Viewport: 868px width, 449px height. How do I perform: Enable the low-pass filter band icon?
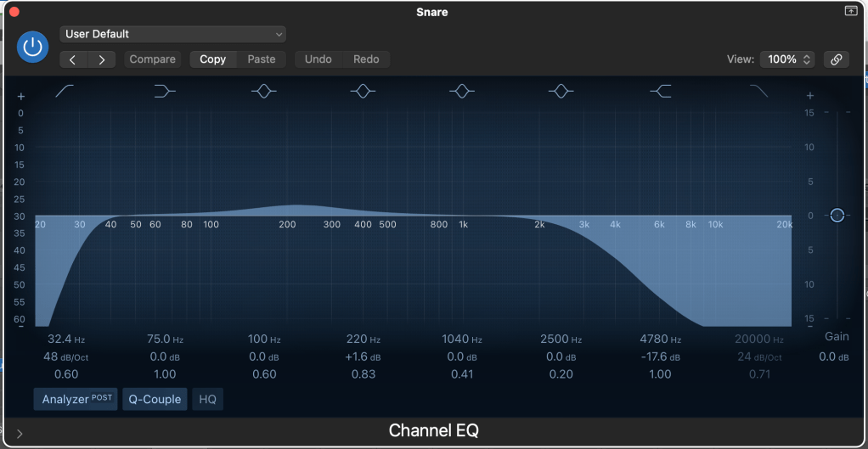(x=758, y=92)
